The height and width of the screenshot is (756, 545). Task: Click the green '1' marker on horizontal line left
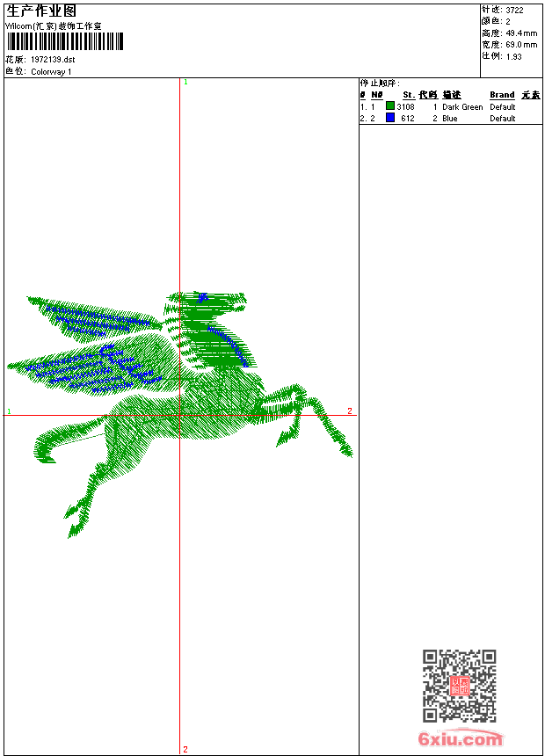pos(9,411)
